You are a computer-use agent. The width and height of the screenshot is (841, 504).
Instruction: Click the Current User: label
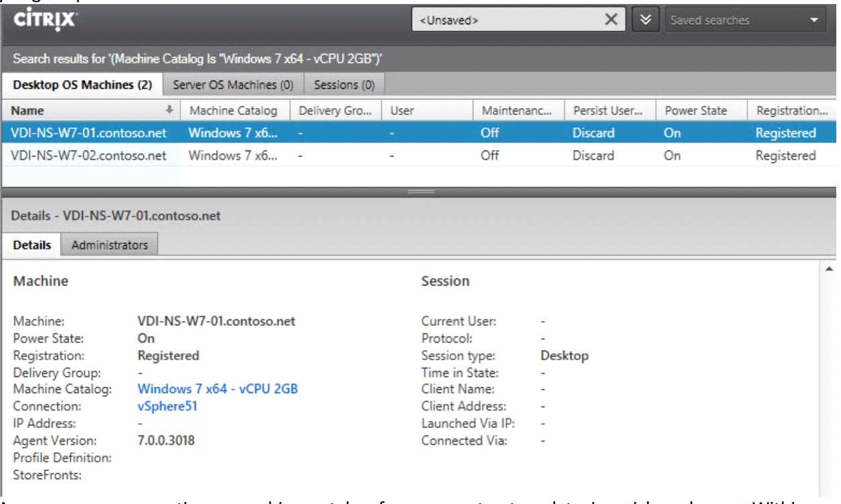[459, 321]
